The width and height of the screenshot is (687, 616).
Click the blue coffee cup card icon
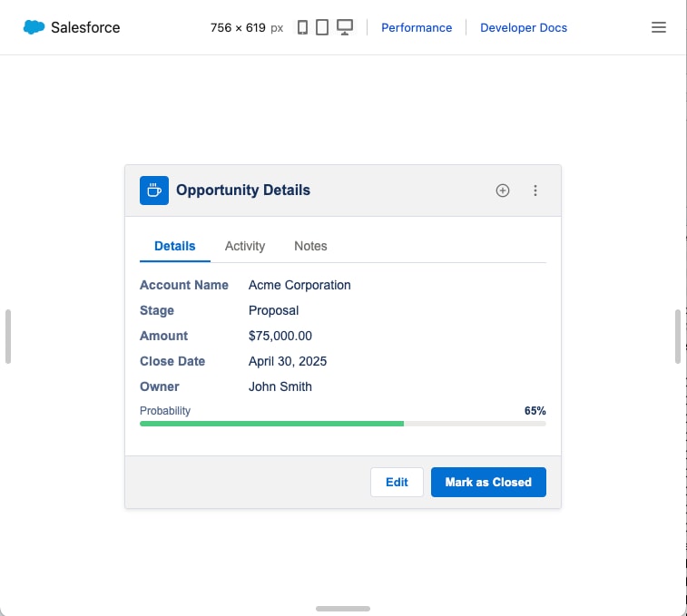tap(154, 191)
